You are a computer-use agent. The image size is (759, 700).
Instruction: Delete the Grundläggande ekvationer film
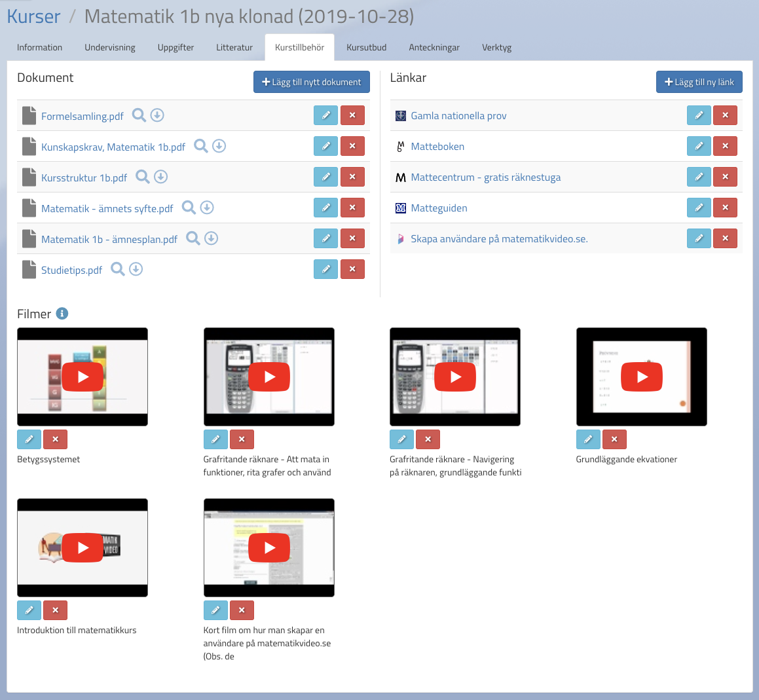click(x=614, y=439)
